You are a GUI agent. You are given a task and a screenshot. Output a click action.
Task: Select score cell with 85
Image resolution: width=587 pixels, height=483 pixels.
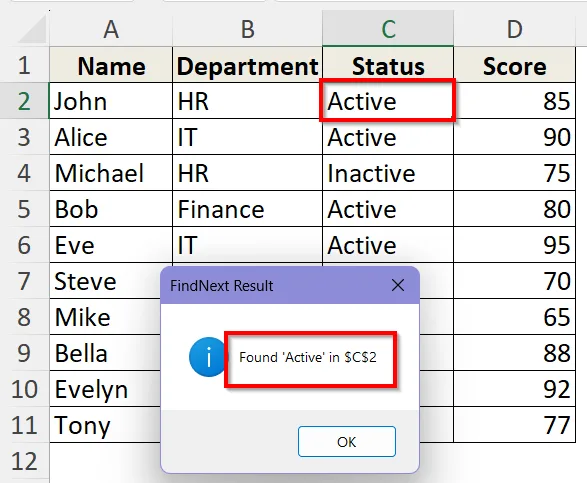(x=514, y=101)
